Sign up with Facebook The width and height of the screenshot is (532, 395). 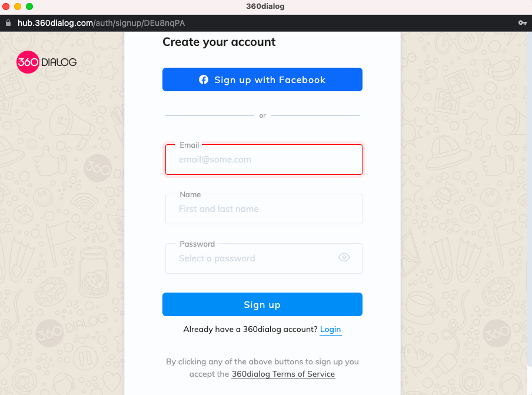262,79
